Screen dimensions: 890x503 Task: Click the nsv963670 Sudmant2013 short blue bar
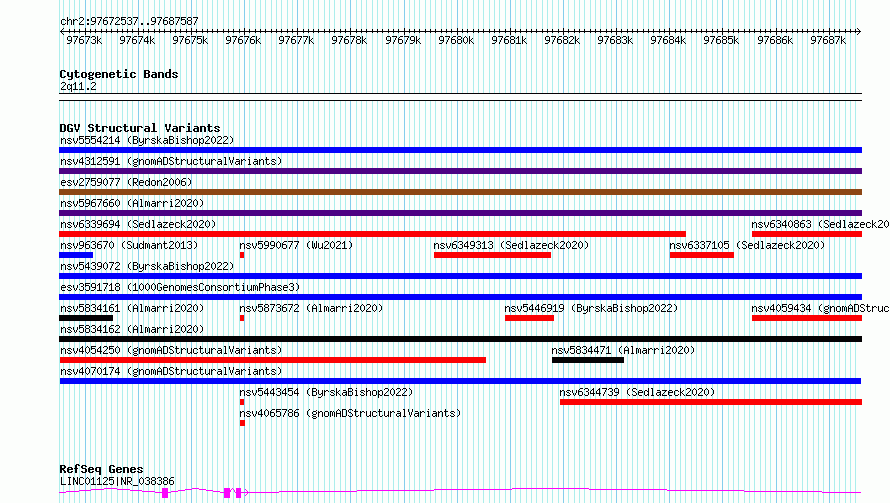(x=76, y=255)
